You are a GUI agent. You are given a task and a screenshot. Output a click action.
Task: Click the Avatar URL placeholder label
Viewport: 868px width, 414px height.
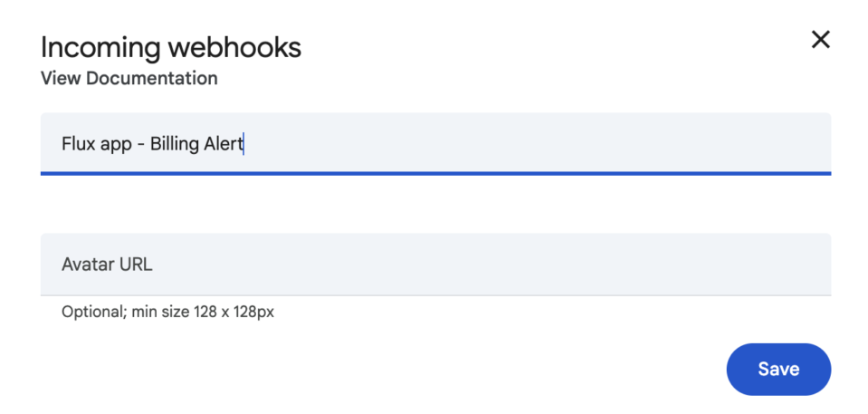(x=107, y=265)
